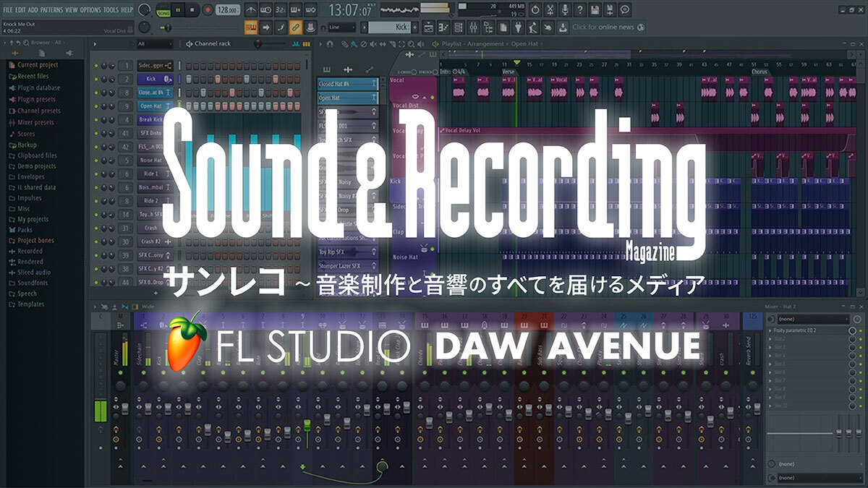Mute the Open Hat channel LED

pos(96,106)
